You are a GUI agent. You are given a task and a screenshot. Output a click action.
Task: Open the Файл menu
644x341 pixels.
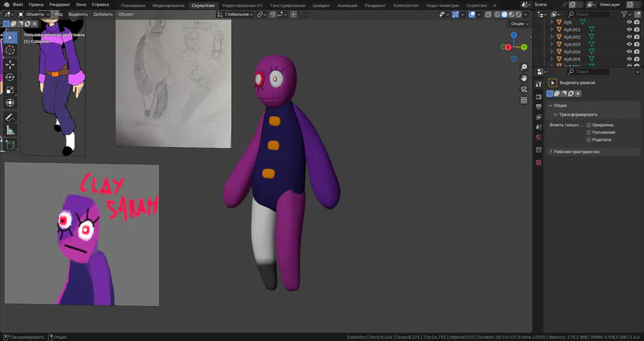18,5
